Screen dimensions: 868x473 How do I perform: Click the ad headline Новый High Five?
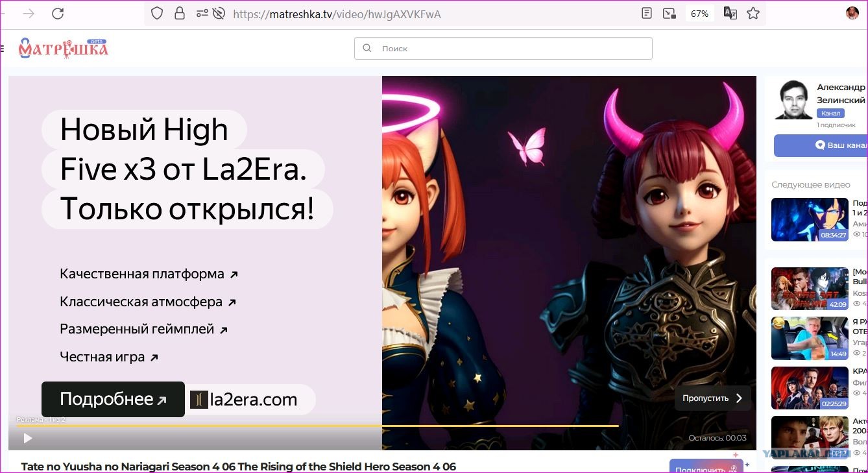187,169
